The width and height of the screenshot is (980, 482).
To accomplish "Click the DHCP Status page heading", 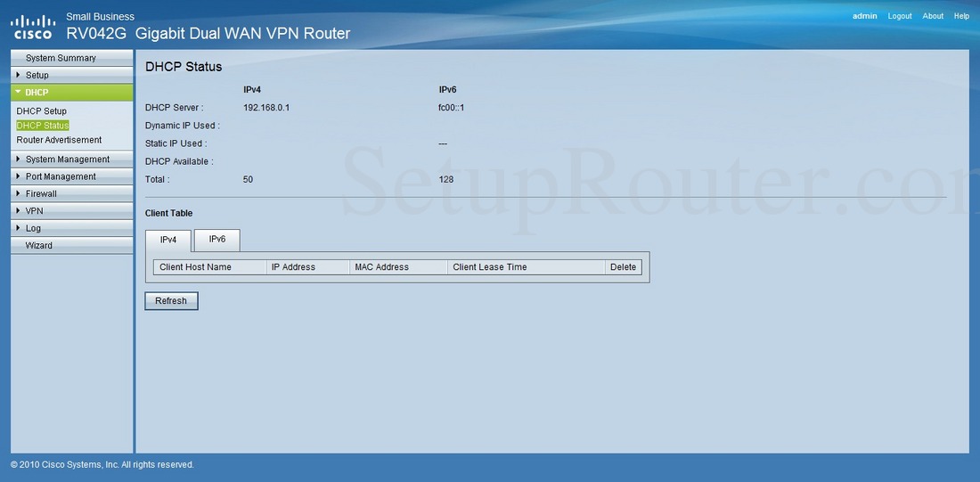I will coord(184,67).
